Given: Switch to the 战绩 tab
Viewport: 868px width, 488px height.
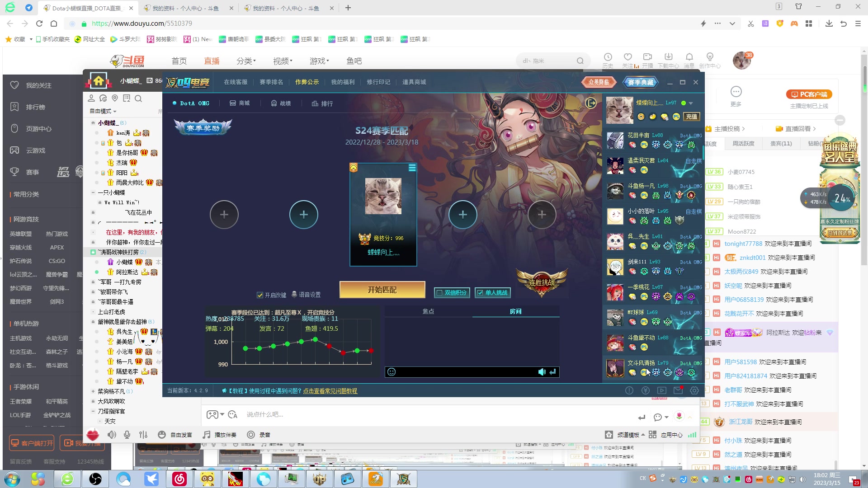Looking at the screenshot, I should (x=281, y=103).
